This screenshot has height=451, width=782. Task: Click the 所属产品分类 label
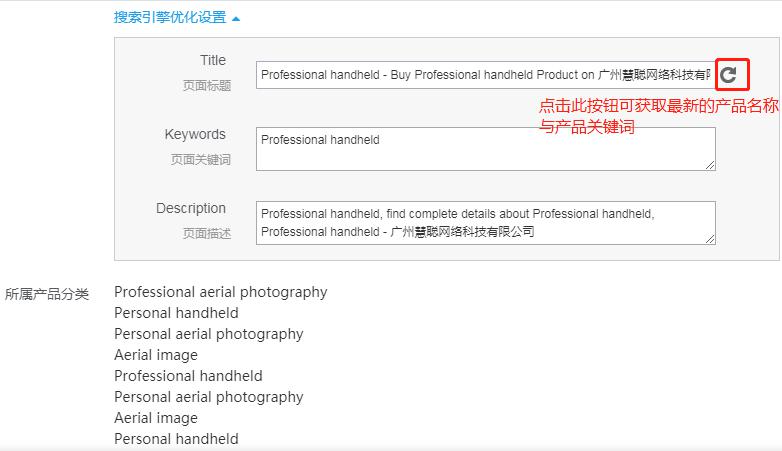point(47,294)
